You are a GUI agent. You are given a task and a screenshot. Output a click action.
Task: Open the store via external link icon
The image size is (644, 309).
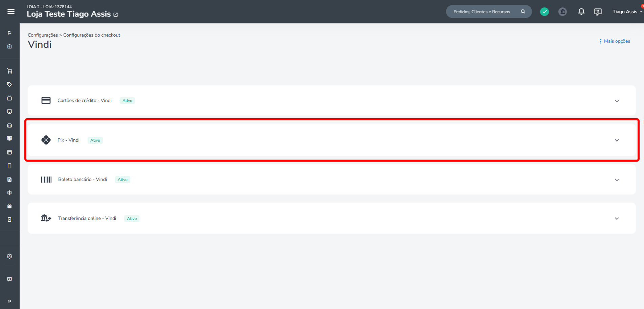tap(115, 15)
